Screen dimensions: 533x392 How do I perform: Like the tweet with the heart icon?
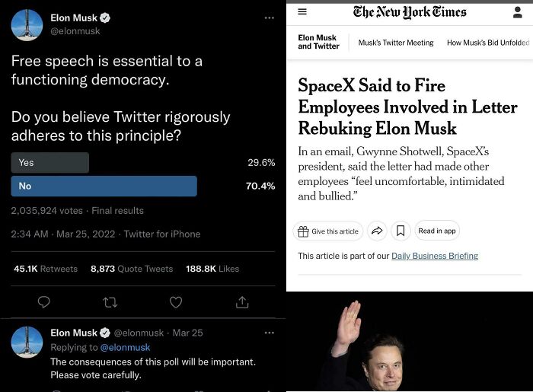(176, 302)
